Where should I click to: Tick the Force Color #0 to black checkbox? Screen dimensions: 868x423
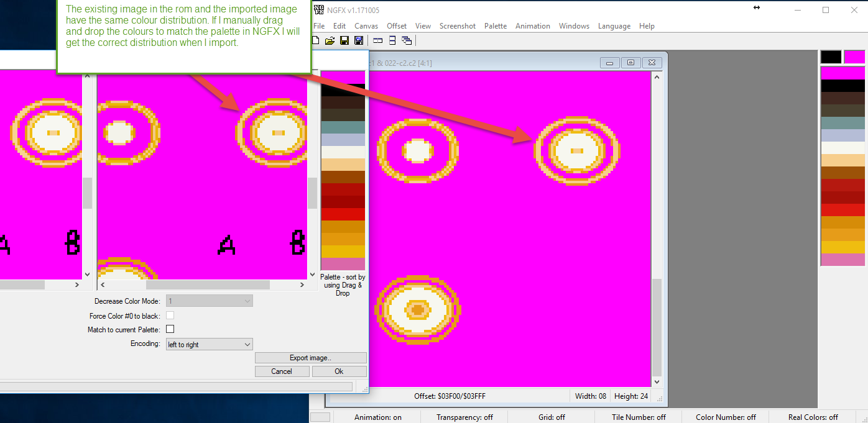[x=170, y=316]
